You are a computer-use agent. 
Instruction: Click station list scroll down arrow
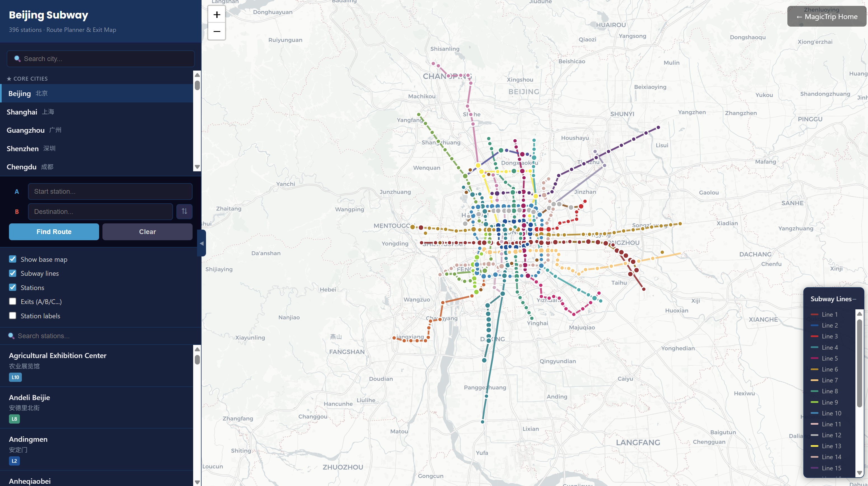click(197, 482)
